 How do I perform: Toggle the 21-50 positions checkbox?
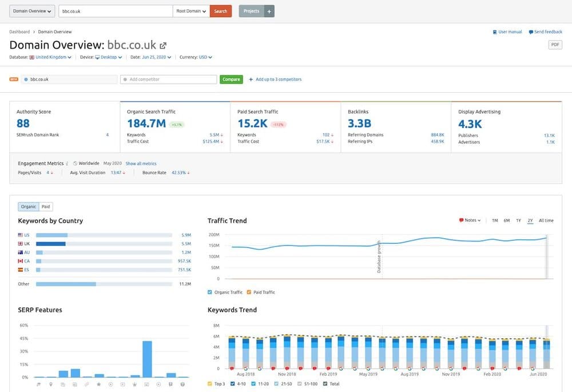click(276, 383)
